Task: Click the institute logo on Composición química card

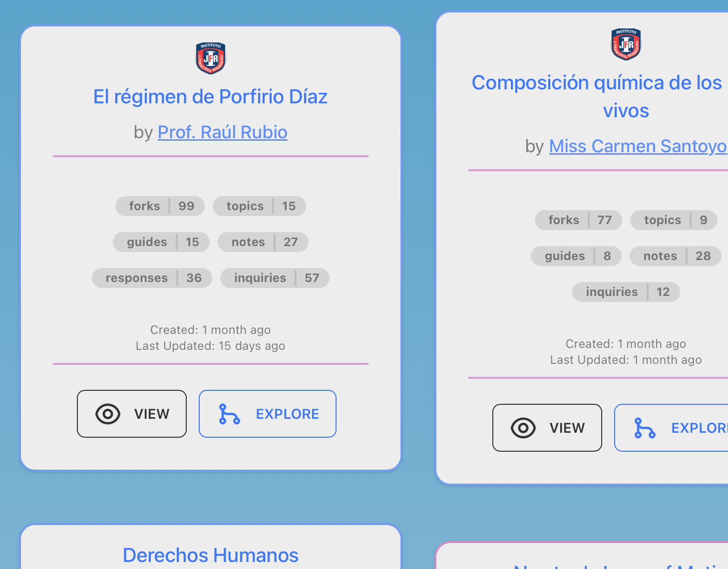Action: (x=626, y=44)
